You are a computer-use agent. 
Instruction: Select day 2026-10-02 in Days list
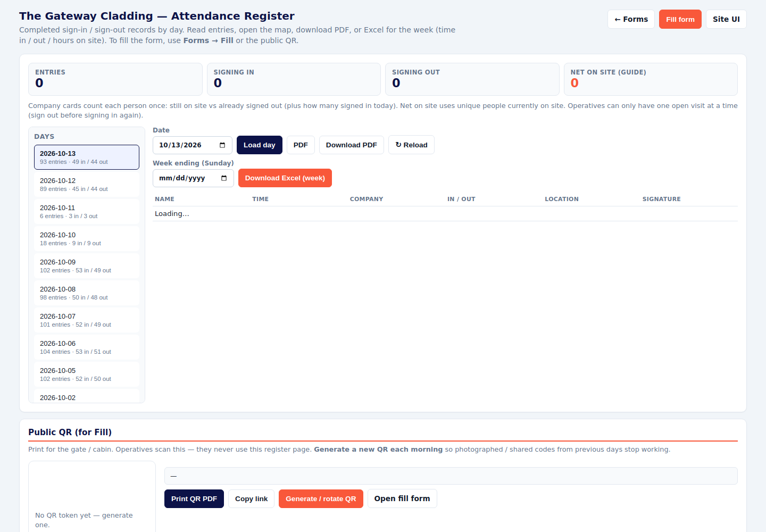click(87, 396)
